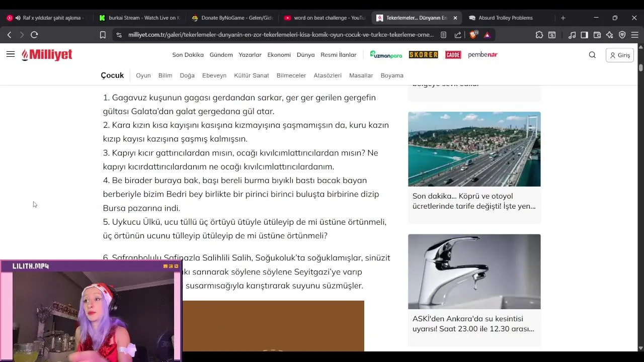
Task: Toggle the browser sidebar panel icon
Action: (x=584, y=35)
